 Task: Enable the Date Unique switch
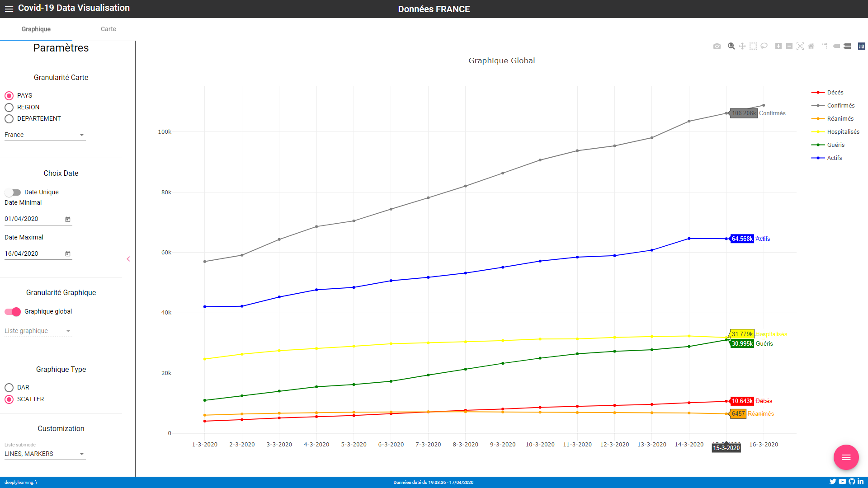pyautogui.click(x=13, y=192)
